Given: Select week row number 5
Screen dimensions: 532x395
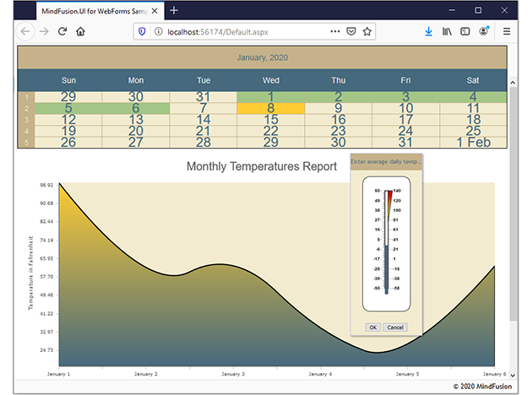Looking at the screenshot, I should 26,143.
